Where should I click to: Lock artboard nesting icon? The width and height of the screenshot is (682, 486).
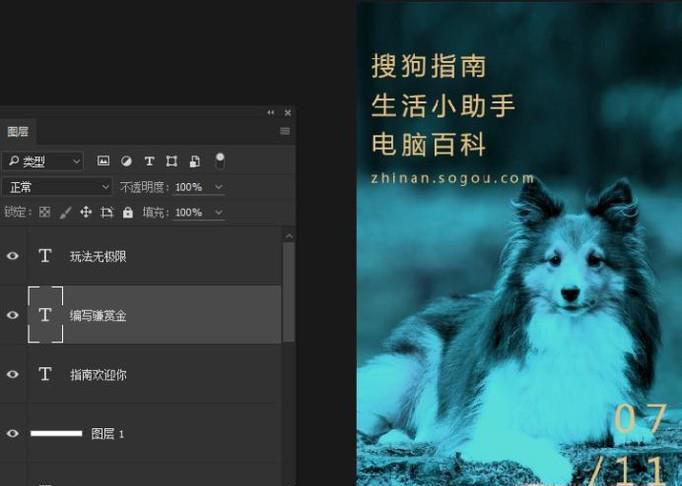(x=107, y=212)
